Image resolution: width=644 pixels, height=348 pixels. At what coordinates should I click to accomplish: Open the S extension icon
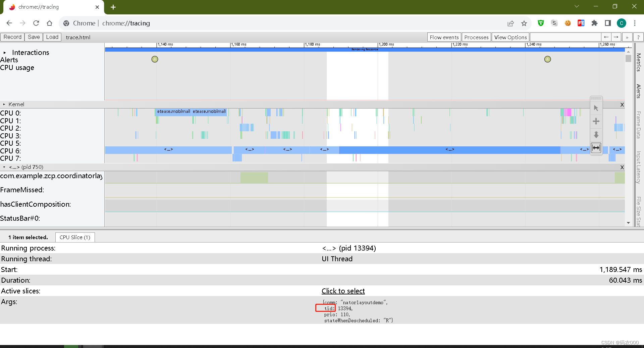(x=554, y=23)
